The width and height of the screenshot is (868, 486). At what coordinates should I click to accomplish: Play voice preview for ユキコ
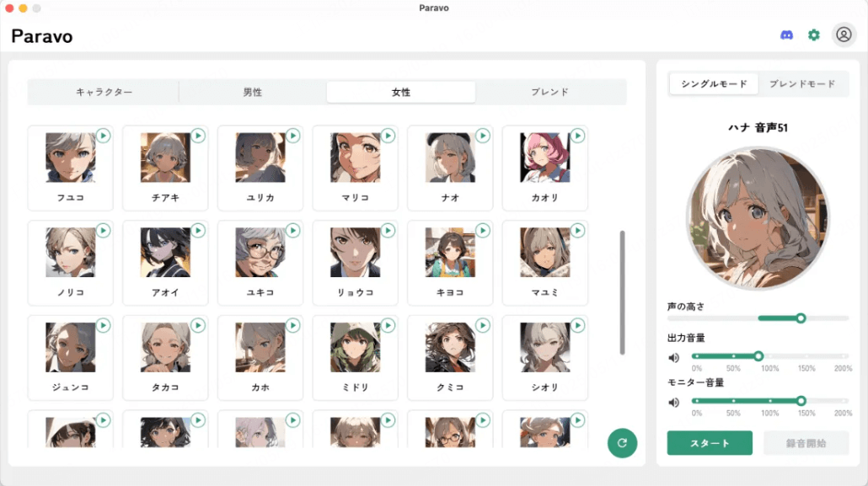pyautogui.click(x=292, y=230)
